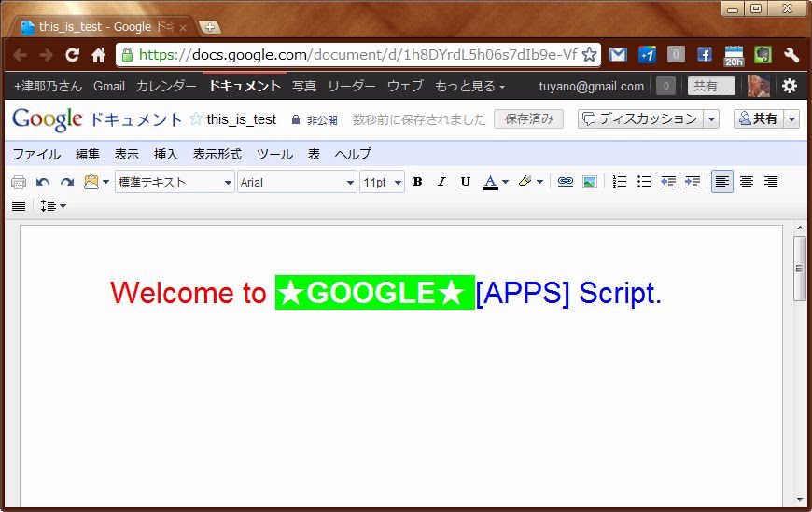This screenshot has height=512, width=812.
Task: Insert a link with the chain icon
Action: 565,182
